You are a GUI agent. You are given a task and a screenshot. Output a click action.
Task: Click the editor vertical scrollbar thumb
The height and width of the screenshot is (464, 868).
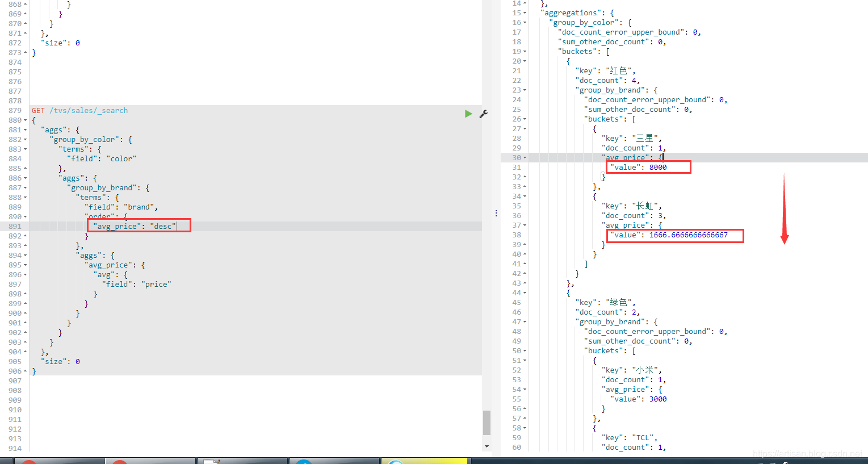[487, 423]
